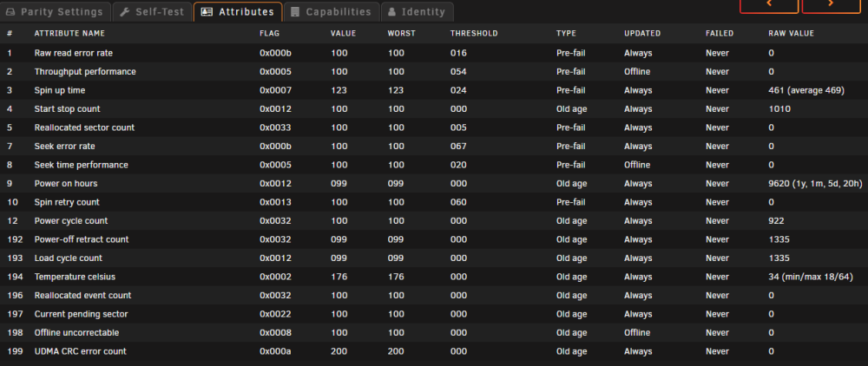Click threshold 060 in Spin retry count row
868x366 pixels.
click(x=458, y=202)
